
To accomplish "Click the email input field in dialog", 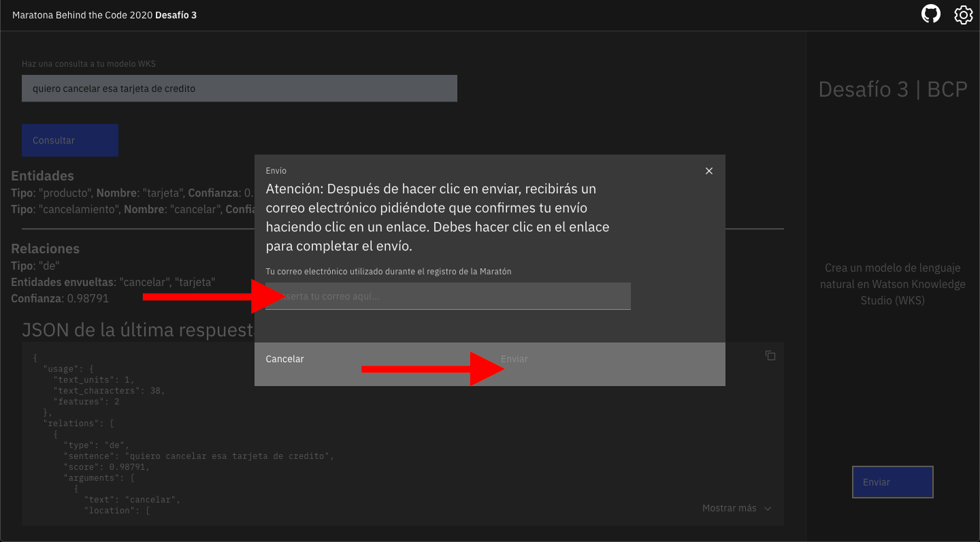I will point(448,296).
